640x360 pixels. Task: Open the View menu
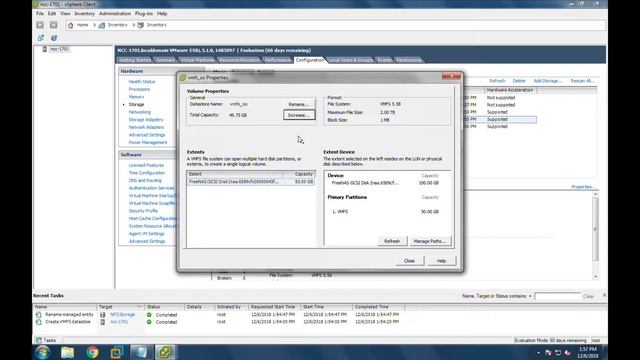[65, 13]
